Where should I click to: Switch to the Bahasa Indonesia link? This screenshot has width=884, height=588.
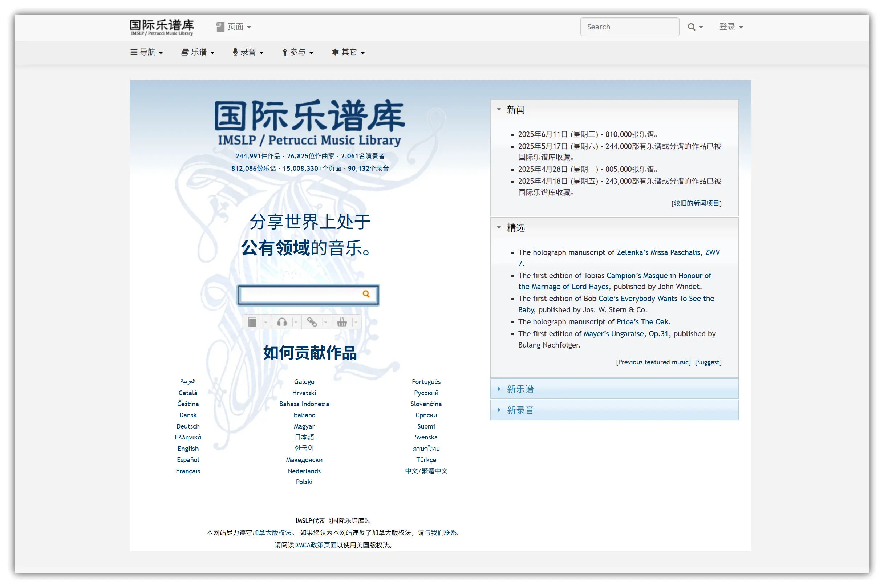click(x=304, y=404)
